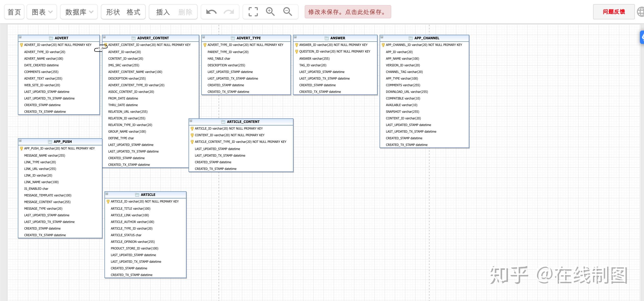Open the 数据库 dropdown menu
The height and width of the screenshot is (301, 644).
(79, 12)
